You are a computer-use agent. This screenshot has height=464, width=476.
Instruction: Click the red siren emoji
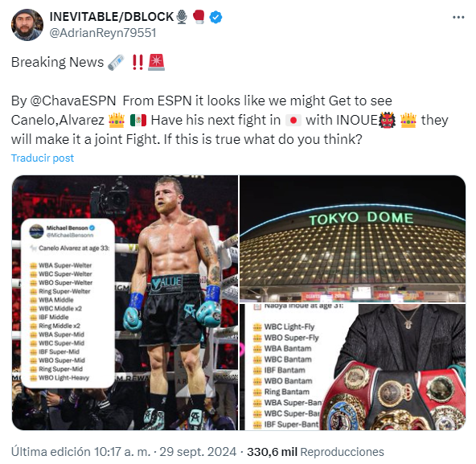point(156,62)
